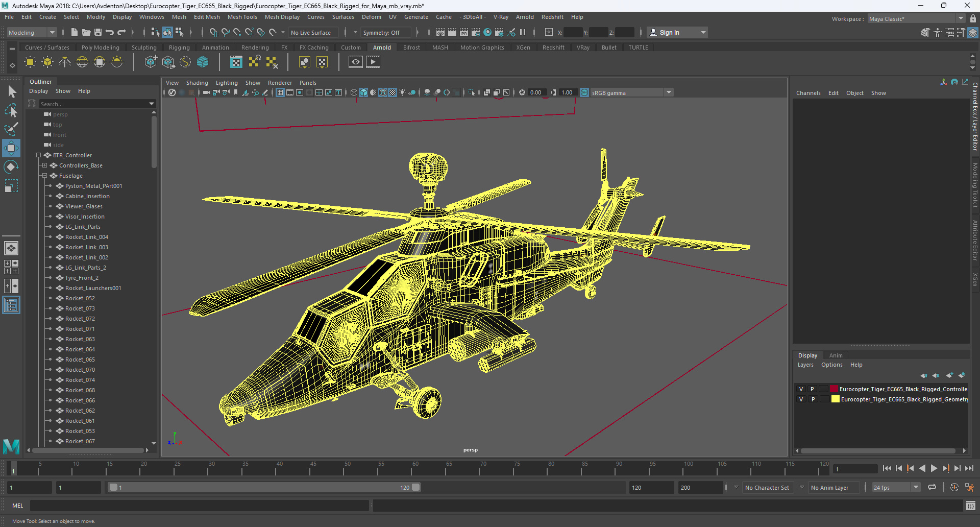Click the Options menu in layer editor
Image resolution: width=980 pixels, height=527 pixels.
831,365
